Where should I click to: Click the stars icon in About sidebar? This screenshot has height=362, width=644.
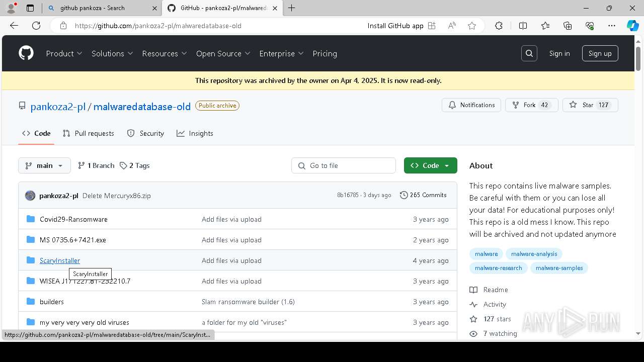coord(473,319)
